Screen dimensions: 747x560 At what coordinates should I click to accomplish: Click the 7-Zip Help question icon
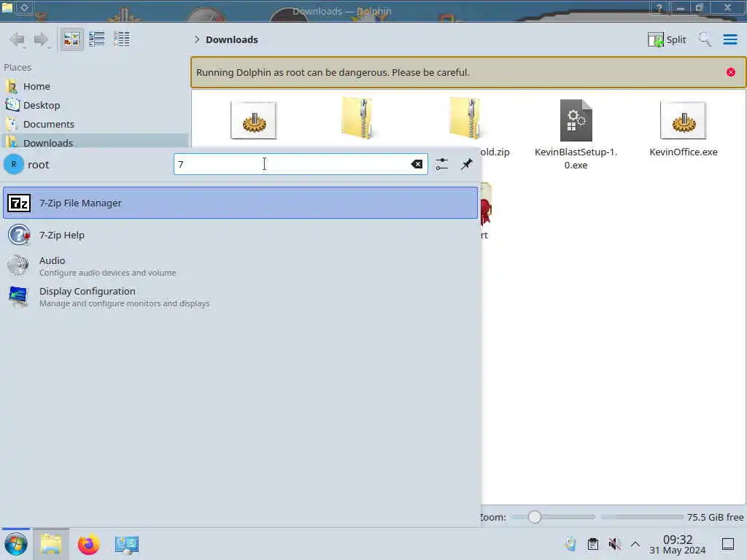[19, 235]
